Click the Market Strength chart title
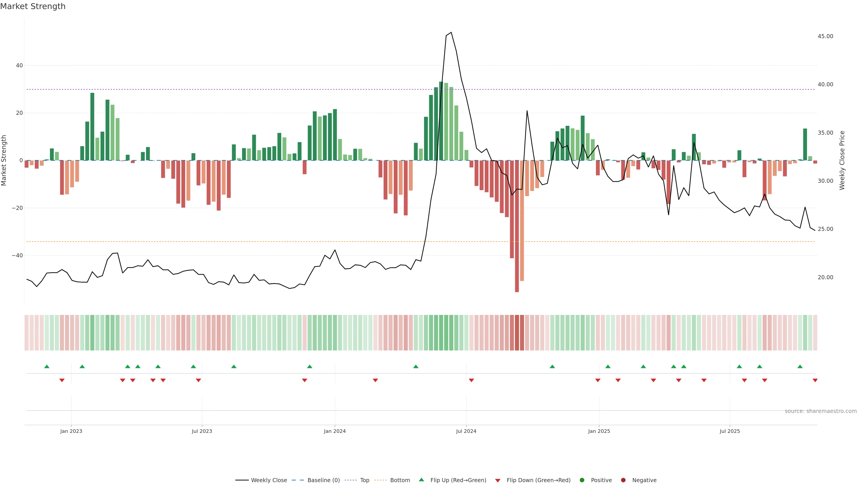 [33, 6]
